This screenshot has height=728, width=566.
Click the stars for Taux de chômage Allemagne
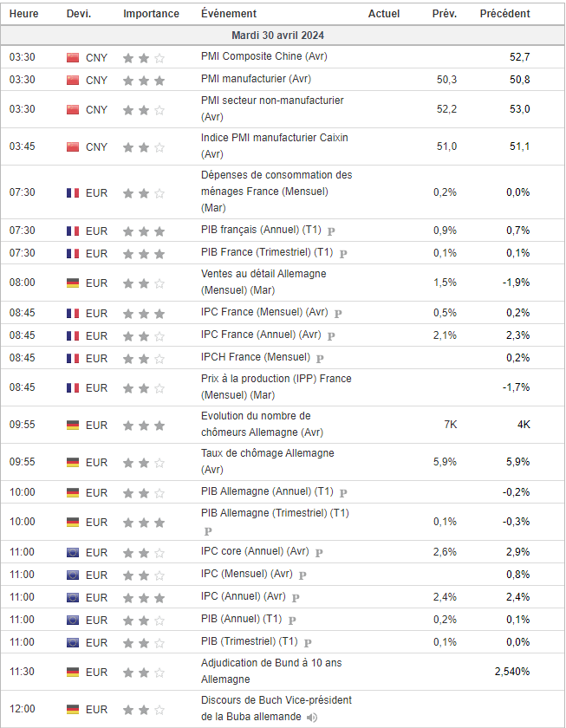[x=144, y=463]
